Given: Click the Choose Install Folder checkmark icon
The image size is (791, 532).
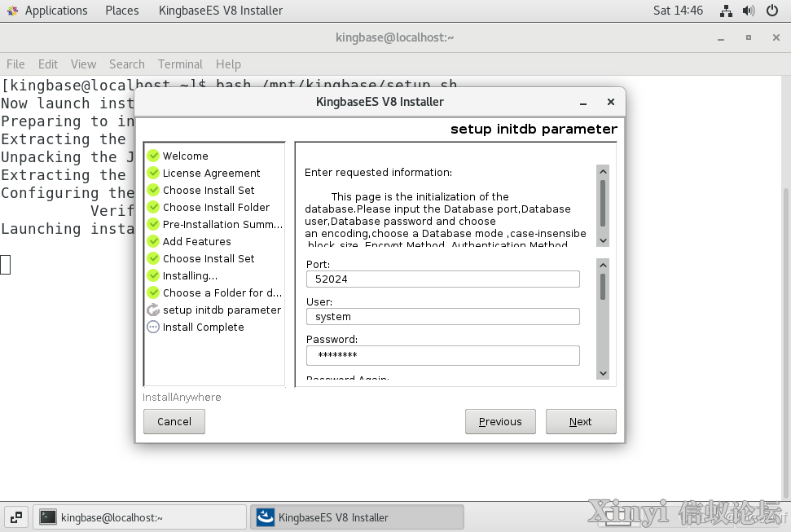Looking at the screenshot, I should click(x=153, y=208).
